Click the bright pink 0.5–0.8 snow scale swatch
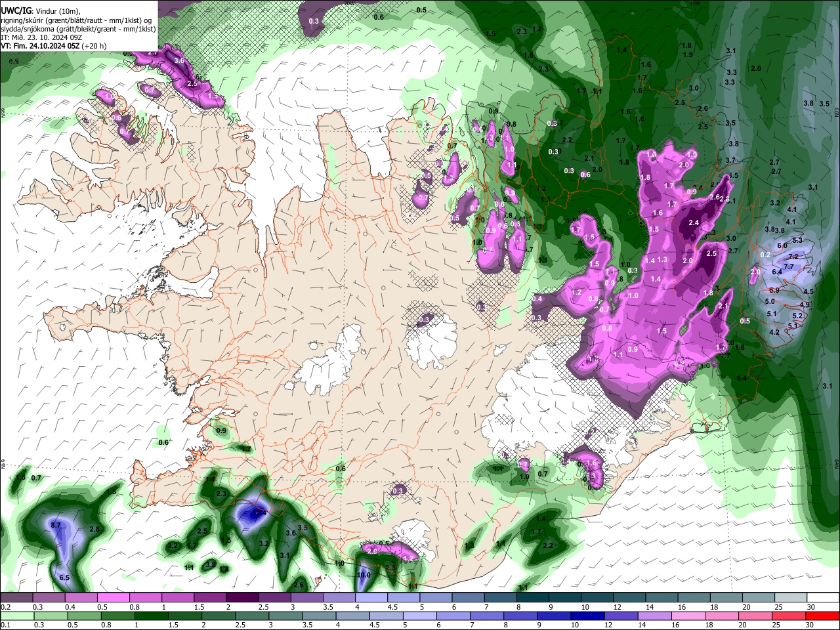Viewport: 840px width, 630px height. pyautogui.click(x=114, y=597)
